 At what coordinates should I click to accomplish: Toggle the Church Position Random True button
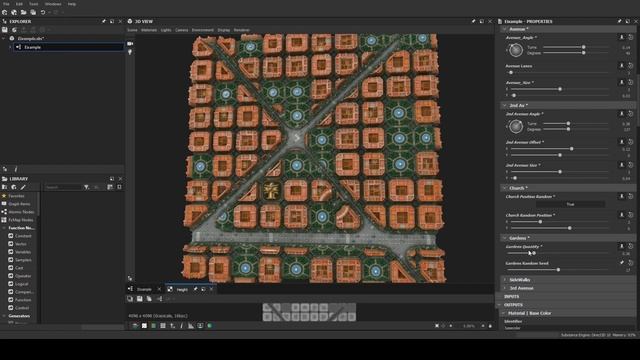click(570, 204)
